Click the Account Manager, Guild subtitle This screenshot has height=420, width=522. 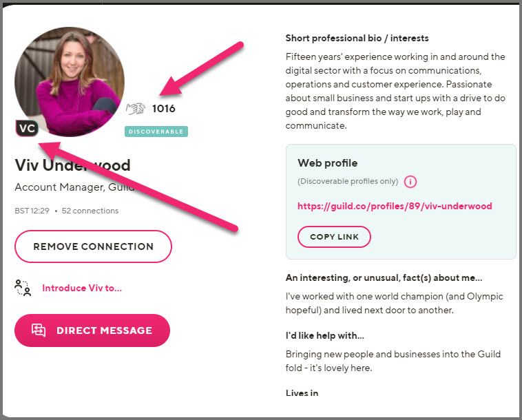point(74,187)
